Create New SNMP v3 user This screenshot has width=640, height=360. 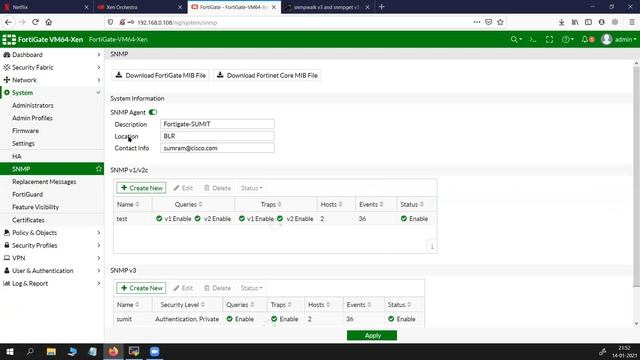point(141,288)
